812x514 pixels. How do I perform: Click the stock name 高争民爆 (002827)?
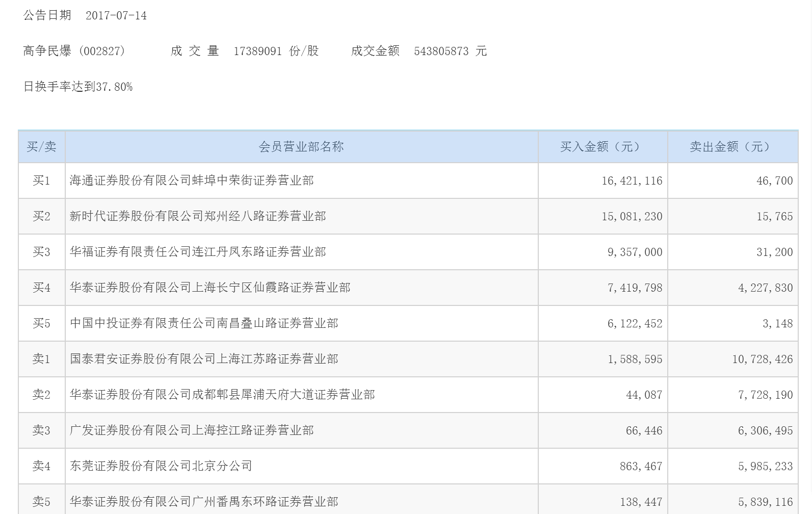[x=74, y=51]
